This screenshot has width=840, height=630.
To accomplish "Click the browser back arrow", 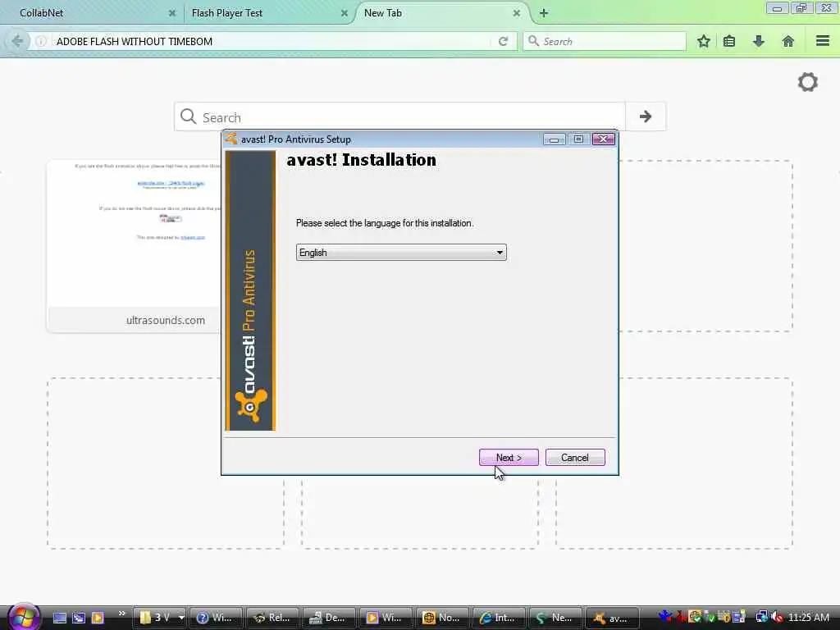I will tap(17, 41).
